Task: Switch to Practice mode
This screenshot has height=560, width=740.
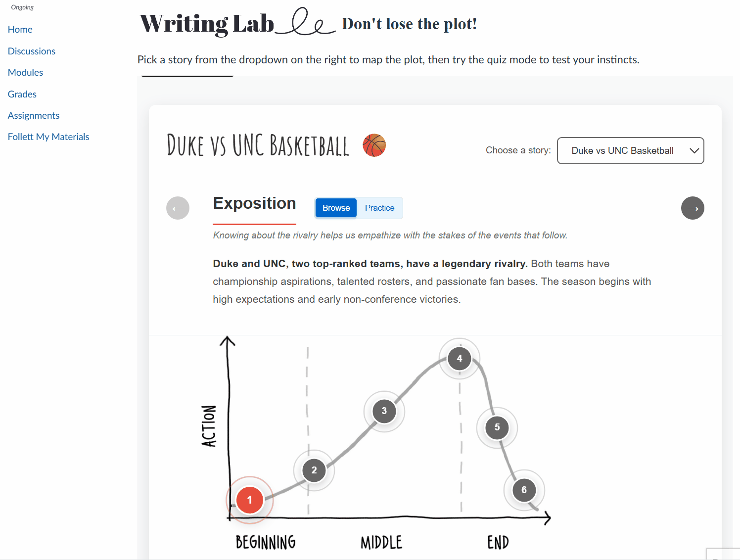Action: 379,208
